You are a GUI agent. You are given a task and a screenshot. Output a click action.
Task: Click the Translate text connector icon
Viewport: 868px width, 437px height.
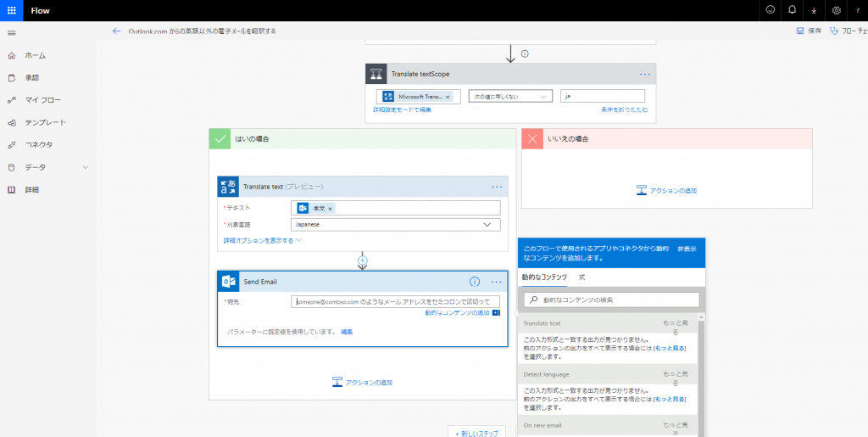pyautogui.click(x=228, y=187)
